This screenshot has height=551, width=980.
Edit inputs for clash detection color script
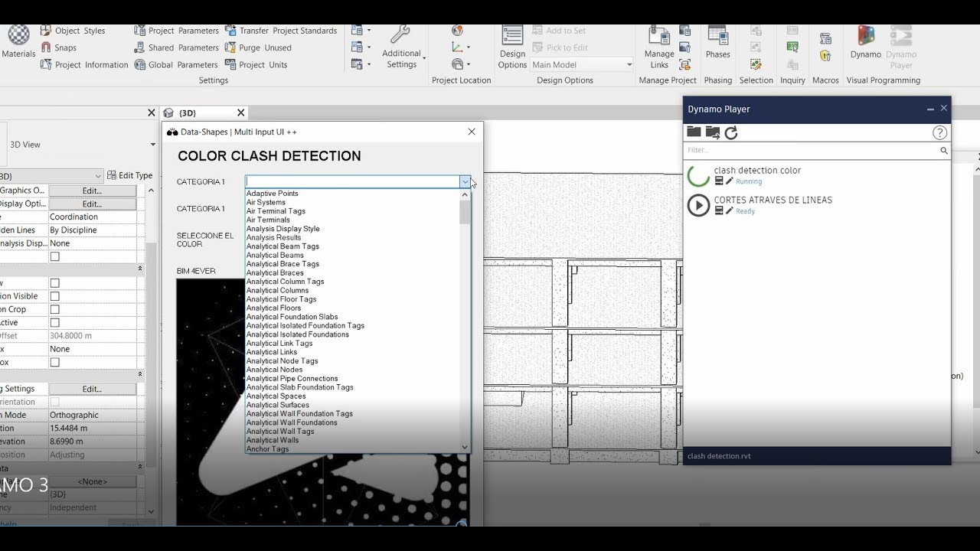719,181
